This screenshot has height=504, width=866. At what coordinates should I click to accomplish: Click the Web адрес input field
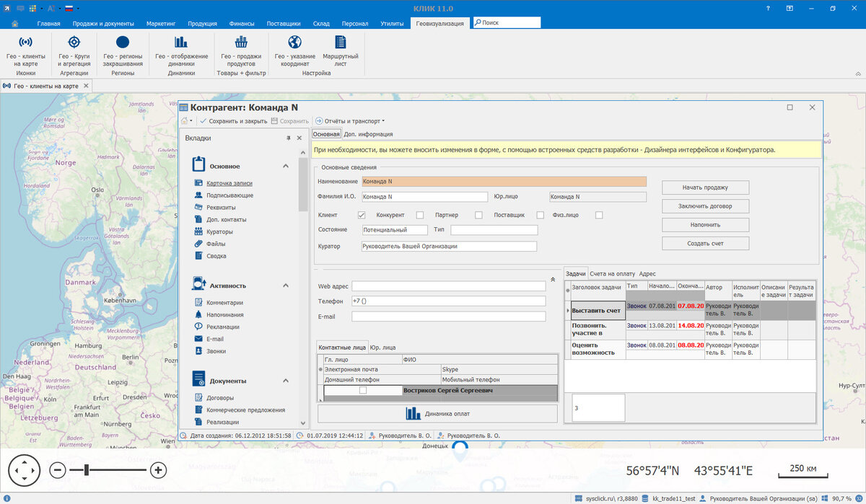(x=449, y=286)
